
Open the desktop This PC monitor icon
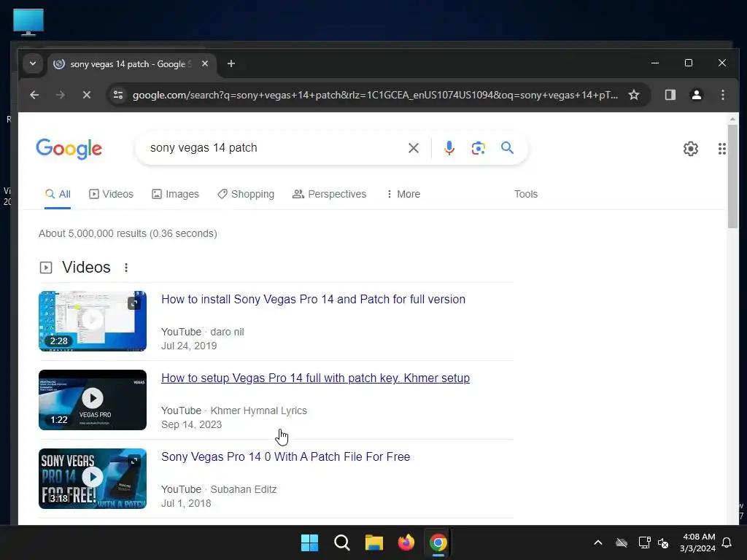click(x=28, y=22)
